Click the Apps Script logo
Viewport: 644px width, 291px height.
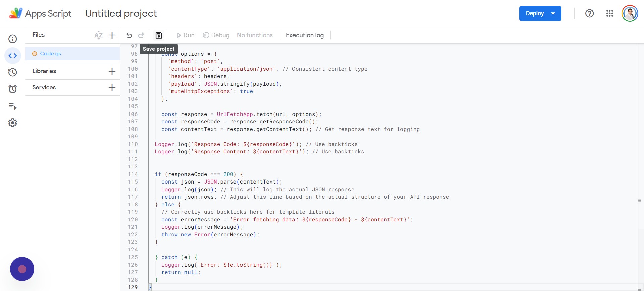pyautogui.click(x=40, y=13)
